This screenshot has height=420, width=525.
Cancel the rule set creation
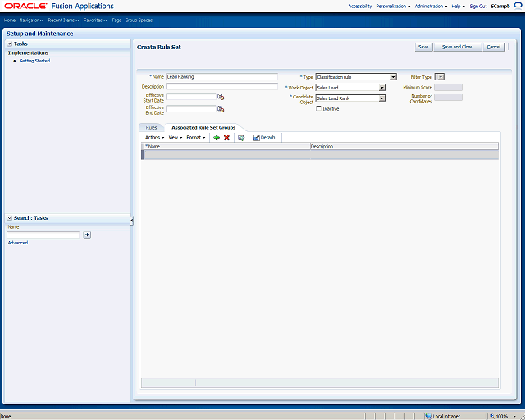pyautogui.click(x=494, y=47)
